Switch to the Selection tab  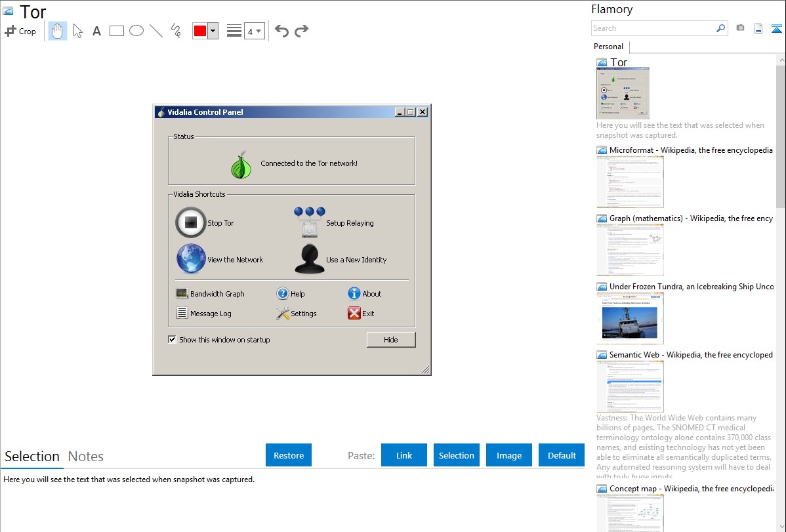32,457
